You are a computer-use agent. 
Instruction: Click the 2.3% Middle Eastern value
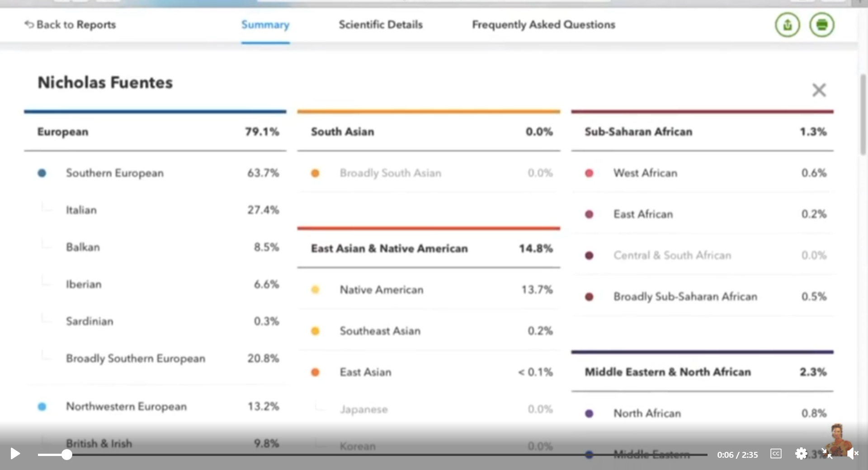coord(813,372)
